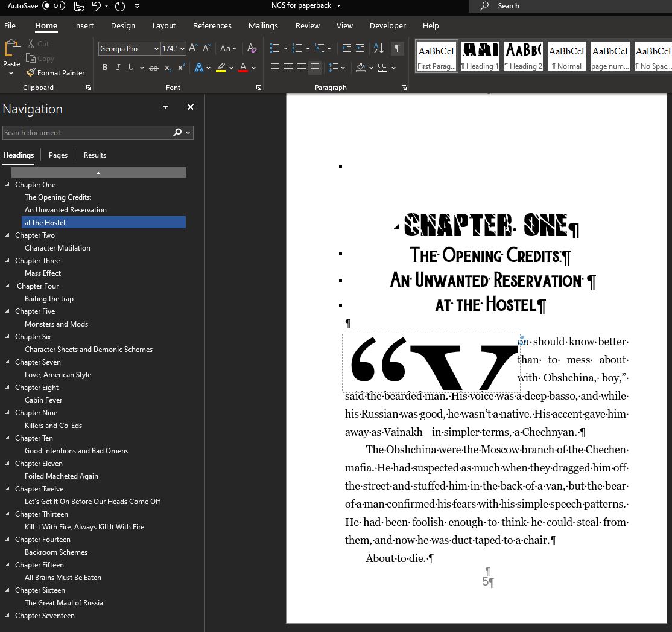This screenshot has width=672, height=632.
Task: Click the Undo arrow in title bar
Action: pyautogui.click(x=97, y=6)
